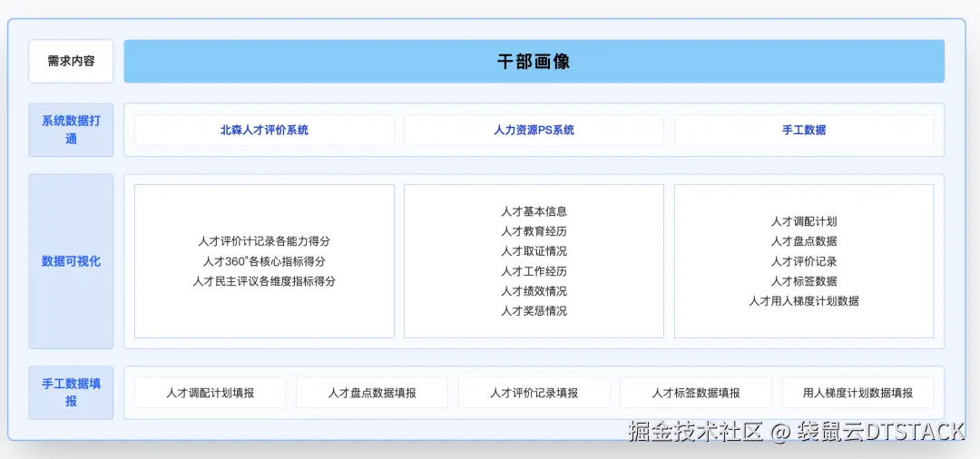Click 人才用人梯度计划数据 text
Viewport: 980px width, 459px height.
(804, 301)
